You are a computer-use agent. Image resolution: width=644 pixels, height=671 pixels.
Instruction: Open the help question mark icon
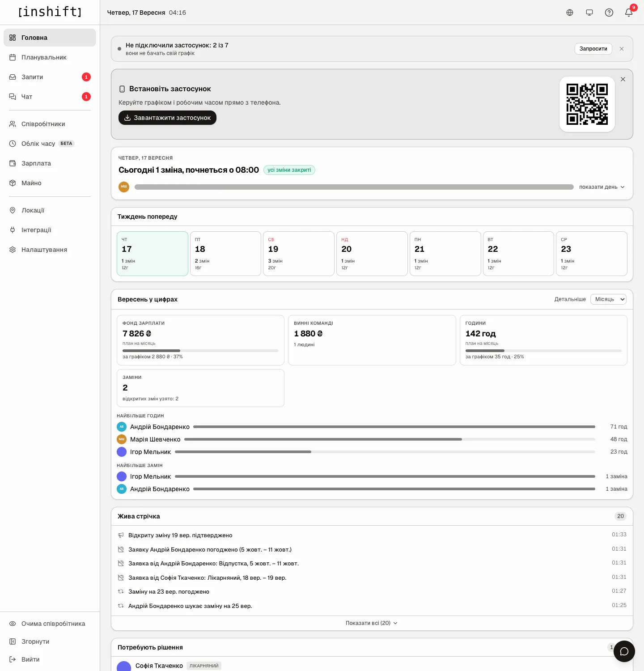[609, 13]
